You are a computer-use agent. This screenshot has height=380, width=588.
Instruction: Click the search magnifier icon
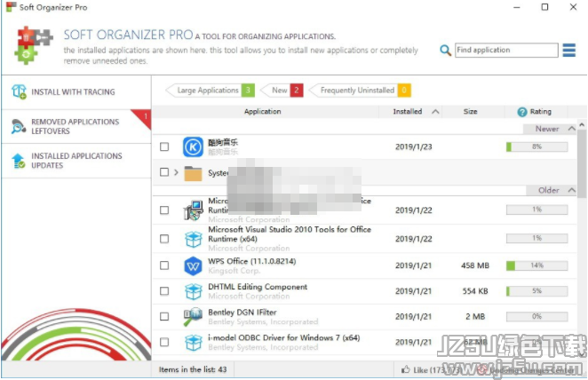click(x=445, y=51)
